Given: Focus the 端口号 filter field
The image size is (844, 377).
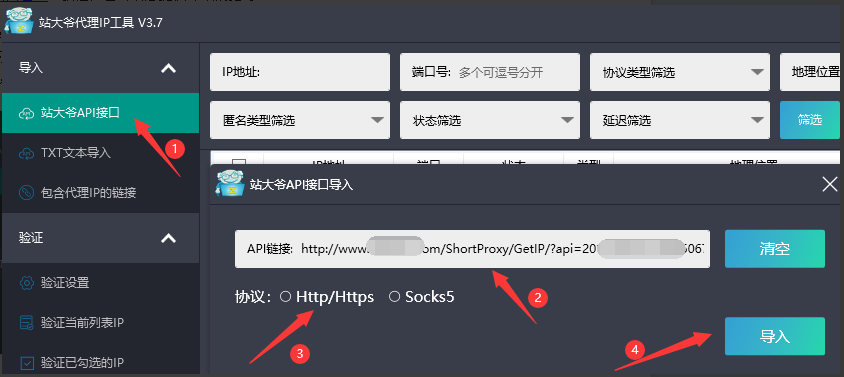Looking at the screenshot, I should point(490,72).
